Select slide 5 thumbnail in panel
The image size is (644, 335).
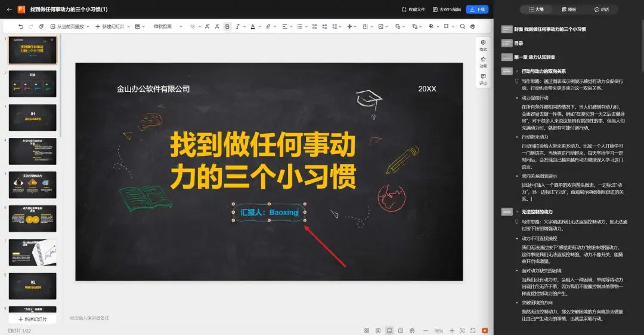[x=32, y=185]
